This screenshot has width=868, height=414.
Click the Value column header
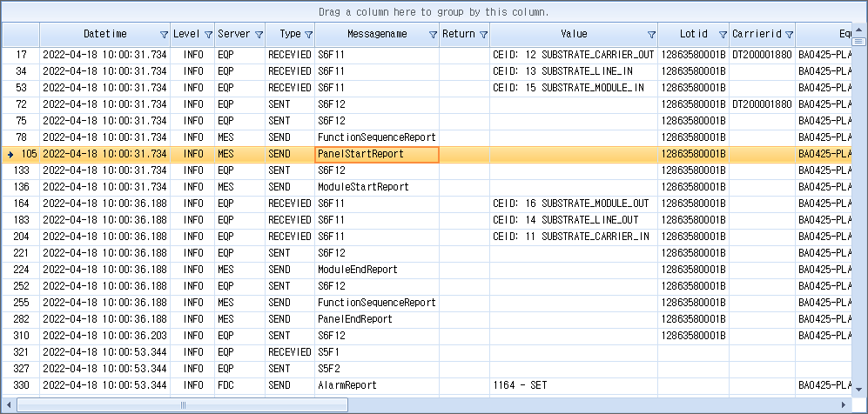tap(573, 35)
